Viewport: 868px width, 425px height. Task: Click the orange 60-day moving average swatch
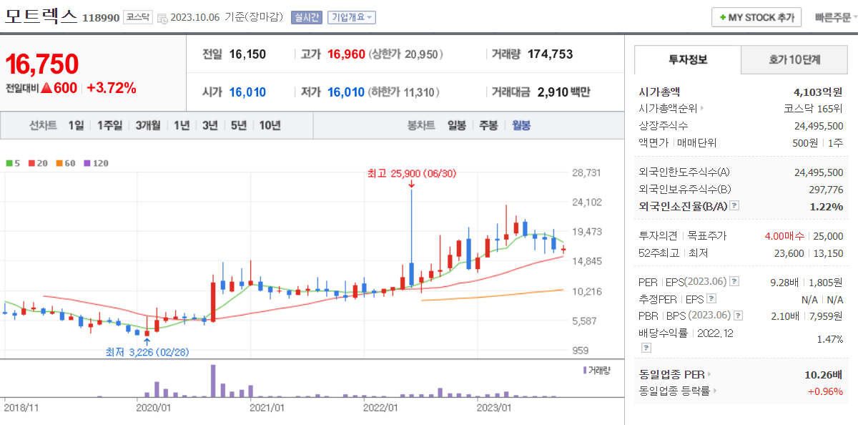click(x=59, y=163)
